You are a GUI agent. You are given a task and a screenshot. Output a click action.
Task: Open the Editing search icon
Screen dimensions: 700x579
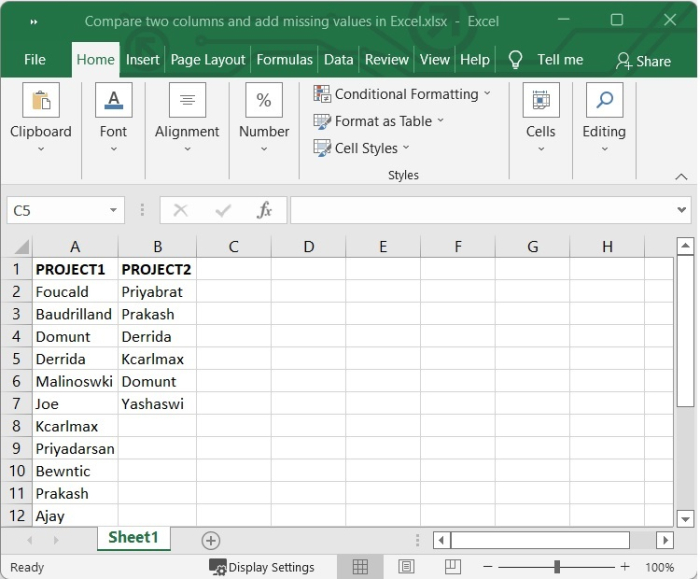click(x=604, y=101)
